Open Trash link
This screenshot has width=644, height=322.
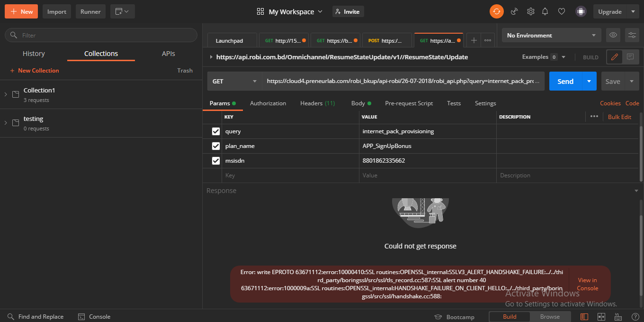tap(185, 71)
